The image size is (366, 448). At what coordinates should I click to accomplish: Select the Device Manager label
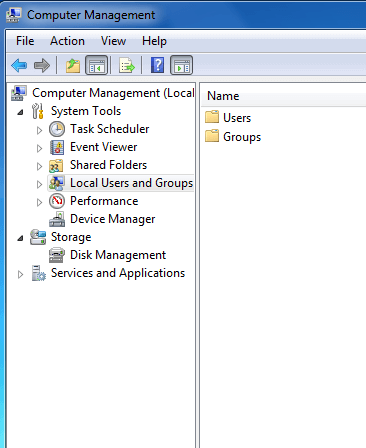112,219
